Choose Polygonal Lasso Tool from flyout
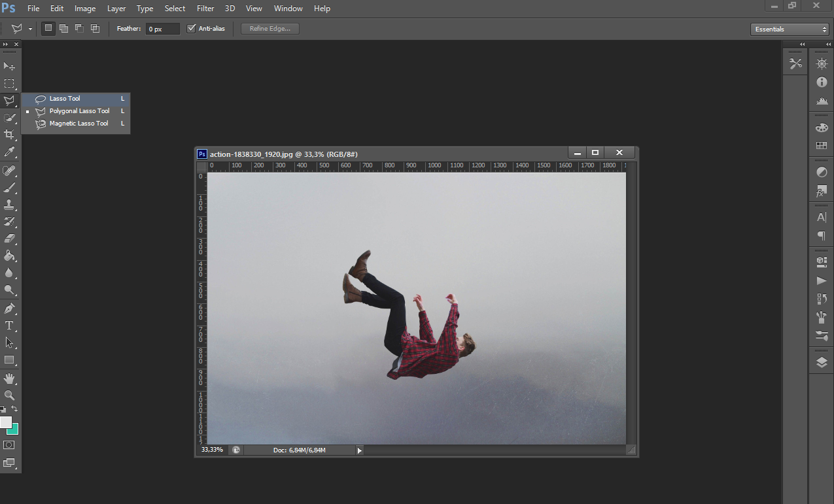This screenshot has height=504, width=834. click(x=76, y=111)
